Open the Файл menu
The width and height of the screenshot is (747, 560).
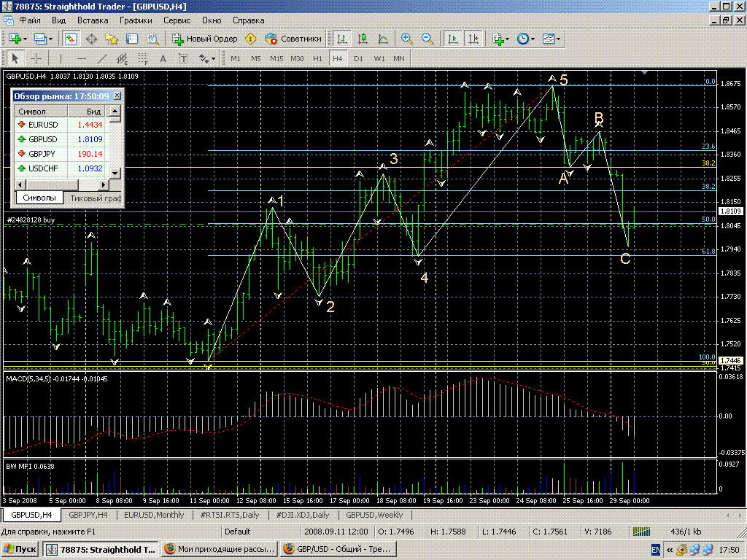(30, 20)
